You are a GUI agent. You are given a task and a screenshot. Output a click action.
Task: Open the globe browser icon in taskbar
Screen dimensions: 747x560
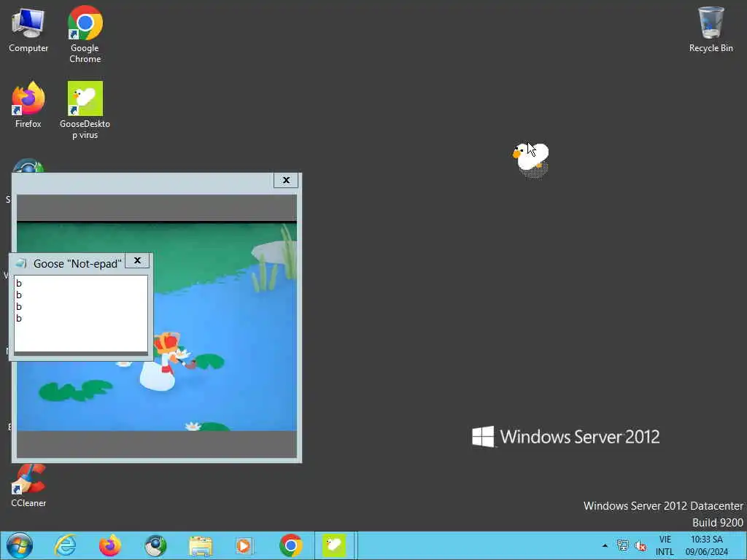pyautogui.click(x=155, y=545)
